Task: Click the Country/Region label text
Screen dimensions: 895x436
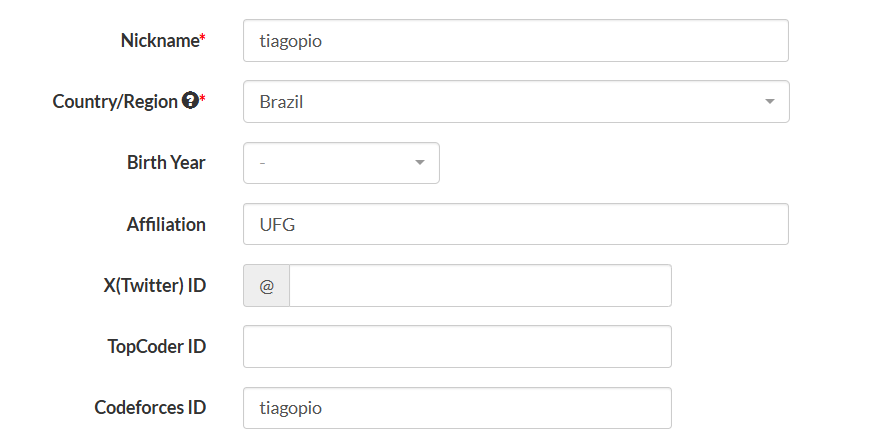Action: point(115,102)
